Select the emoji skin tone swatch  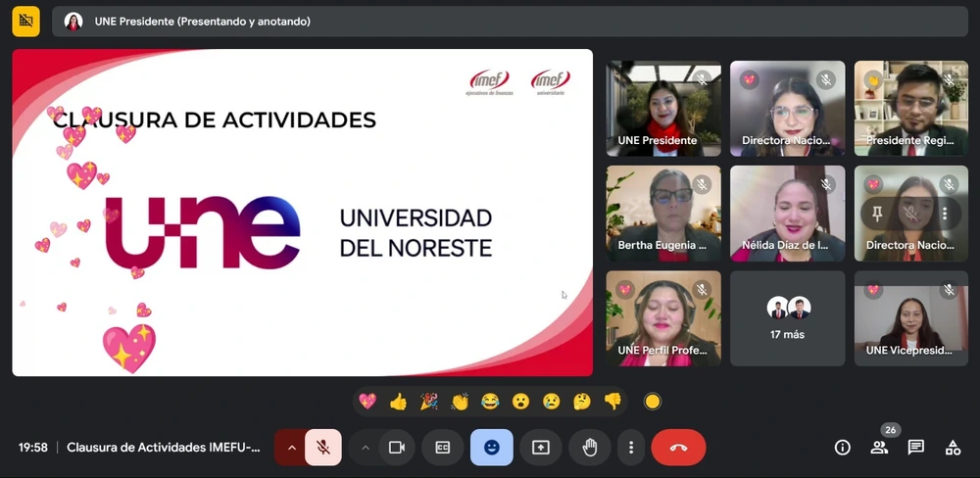(653, 402)
